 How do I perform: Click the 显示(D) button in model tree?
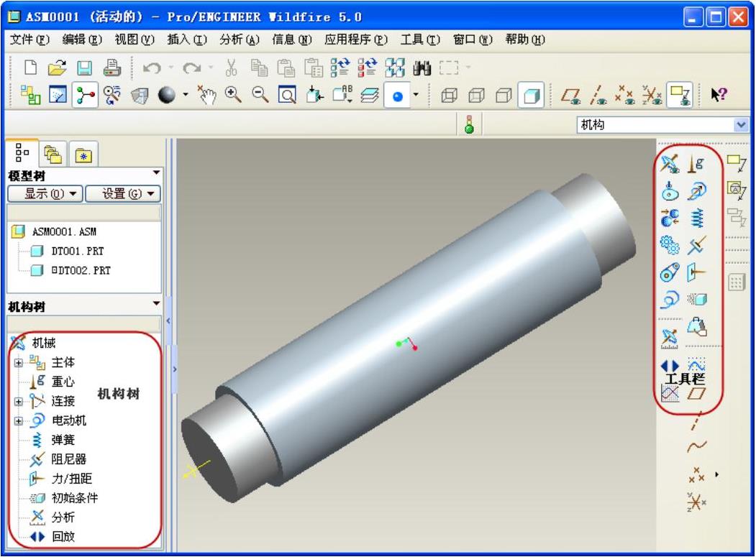pyautogui.click(x=45, y=193)
